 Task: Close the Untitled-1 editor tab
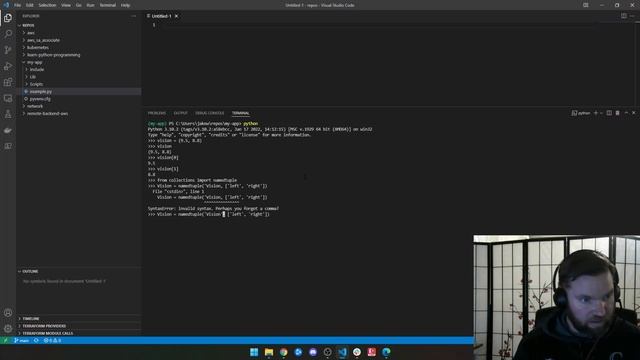pos(176,16)
